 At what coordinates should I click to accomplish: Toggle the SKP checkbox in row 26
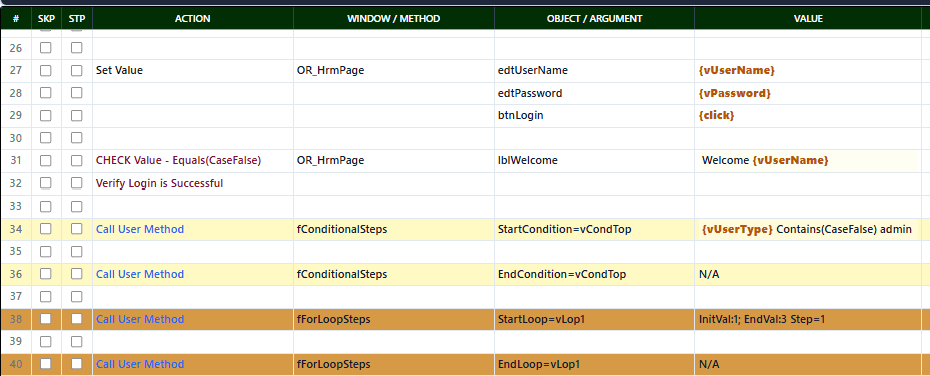pyautogui.click(x=46, y=48)
